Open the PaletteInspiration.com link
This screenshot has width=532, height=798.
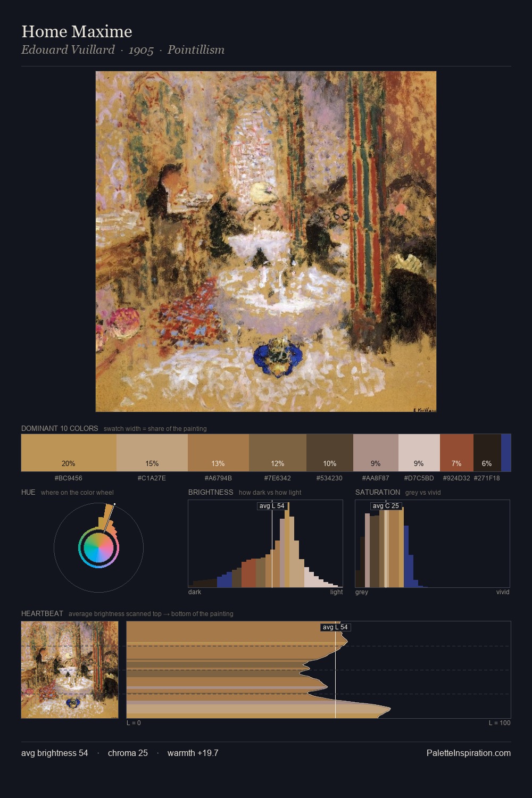[x=469, y=753]
